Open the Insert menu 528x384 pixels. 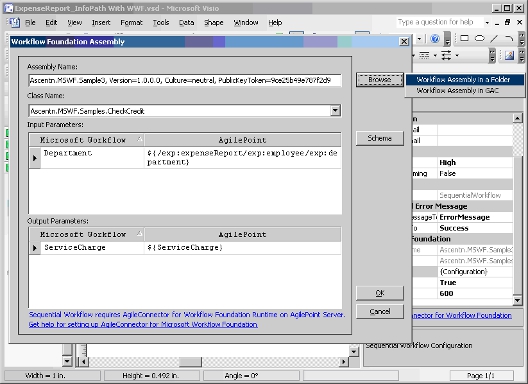tap(101, 23)
